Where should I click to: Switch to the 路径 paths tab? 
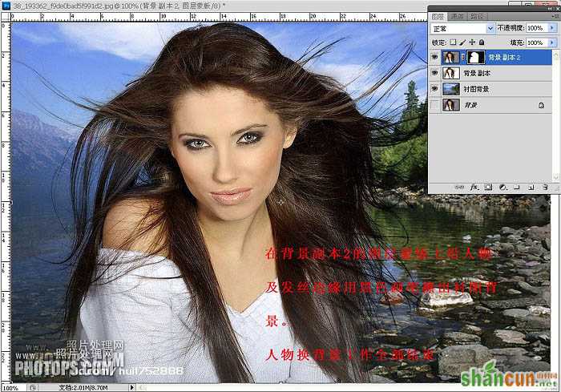(477, 17)
